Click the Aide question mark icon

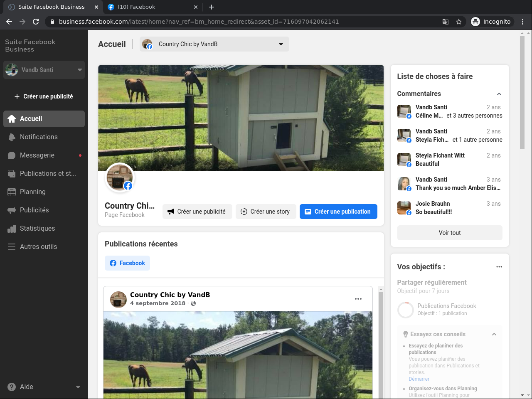tap(12, 387)
